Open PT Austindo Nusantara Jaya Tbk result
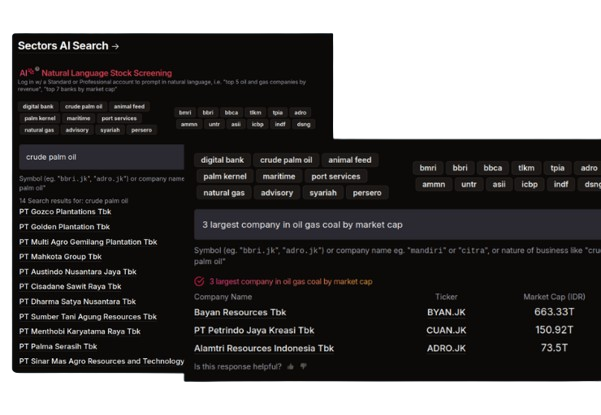Screen dimensions: 601x415 [x=78, y=272]
